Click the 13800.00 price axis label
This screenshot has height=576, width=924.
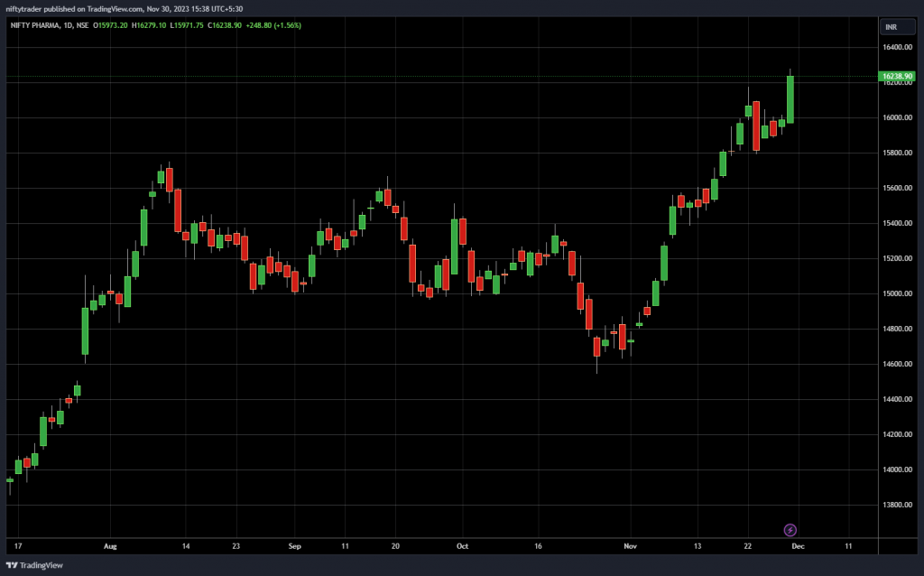point(897,506)
